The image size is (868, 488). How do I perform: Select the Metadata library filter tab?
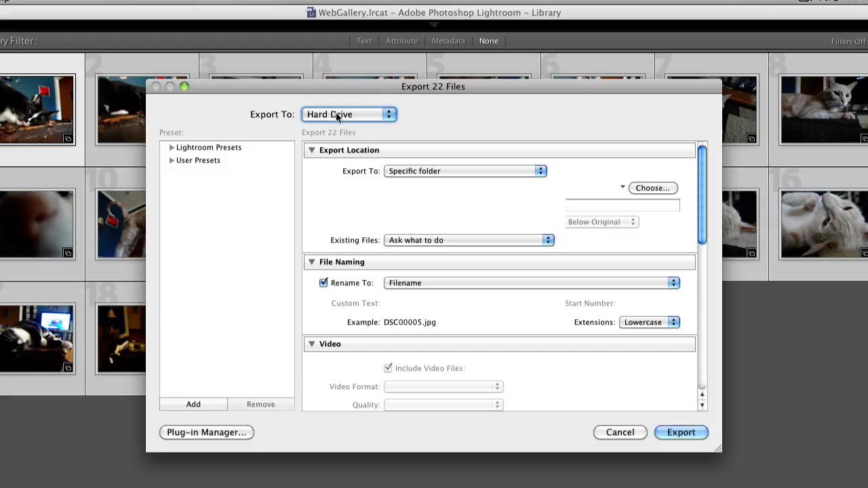(x=448, y=41)
